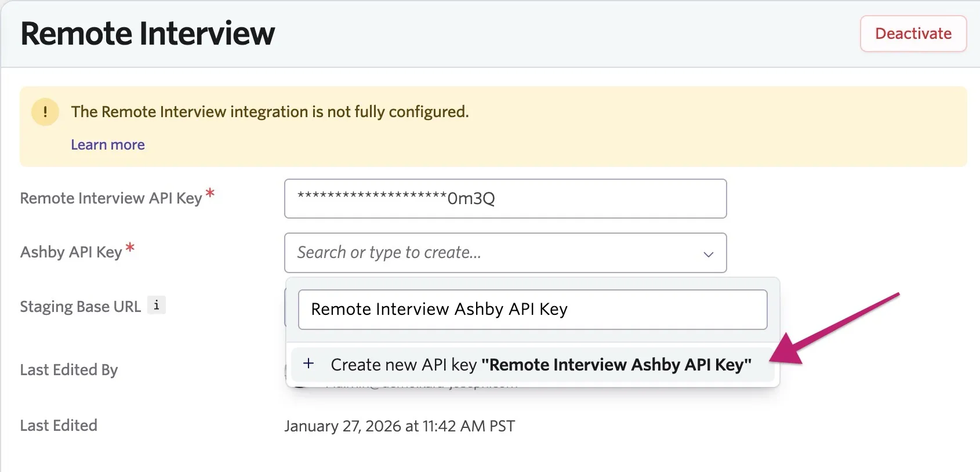Screen dimensions: 980x472
Task: Focus the Remote Interview API Key field
Action: (505, 198)
